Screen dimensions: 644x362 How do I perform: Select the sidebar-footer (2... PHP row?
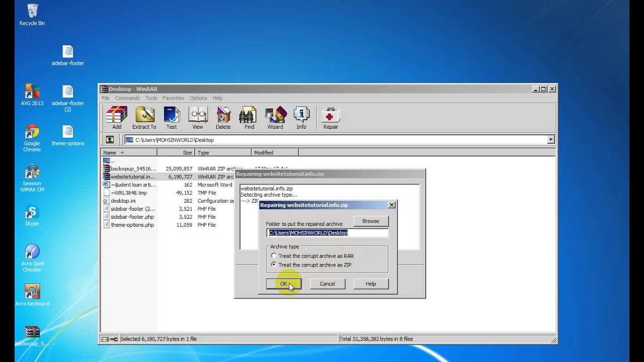(x=169, y=209)
